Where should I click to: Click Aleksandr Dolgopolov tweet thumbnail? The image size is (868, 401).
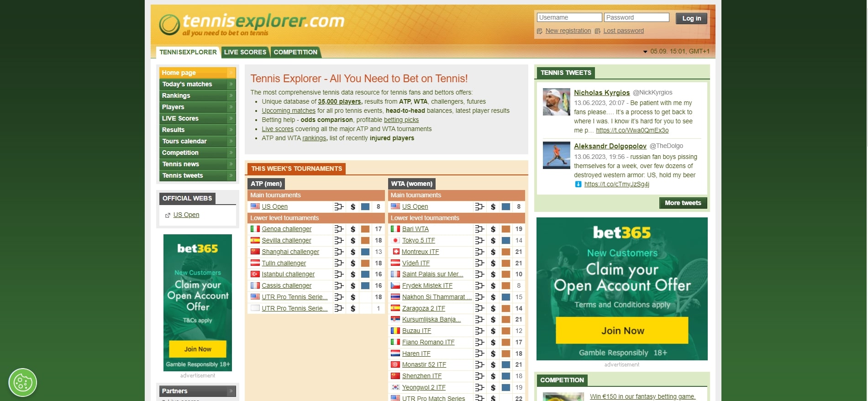point(557,155)
